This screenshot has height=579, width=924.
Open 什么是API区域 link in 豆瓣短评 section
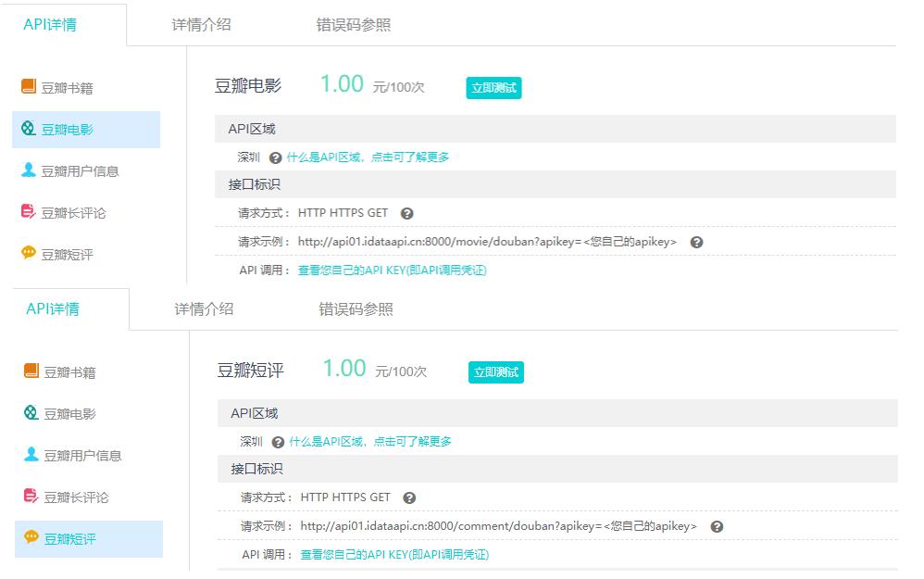[x=370, y=442]
